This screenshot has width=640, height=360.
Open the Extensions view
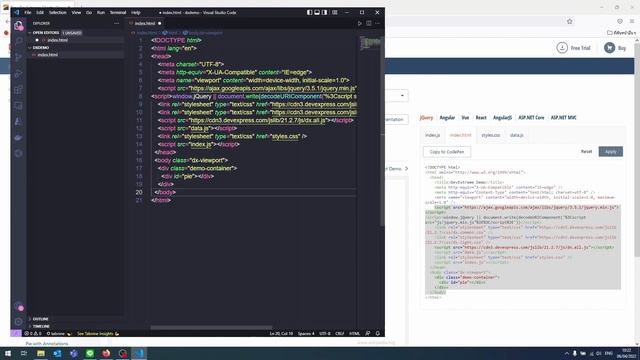click(x=18, y=89)
